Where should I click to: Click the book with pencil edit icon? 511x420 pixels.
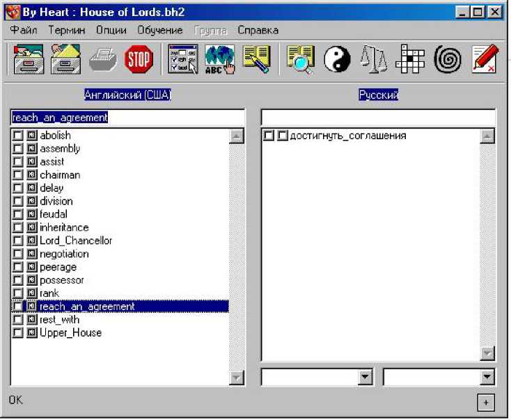[257, 59]
